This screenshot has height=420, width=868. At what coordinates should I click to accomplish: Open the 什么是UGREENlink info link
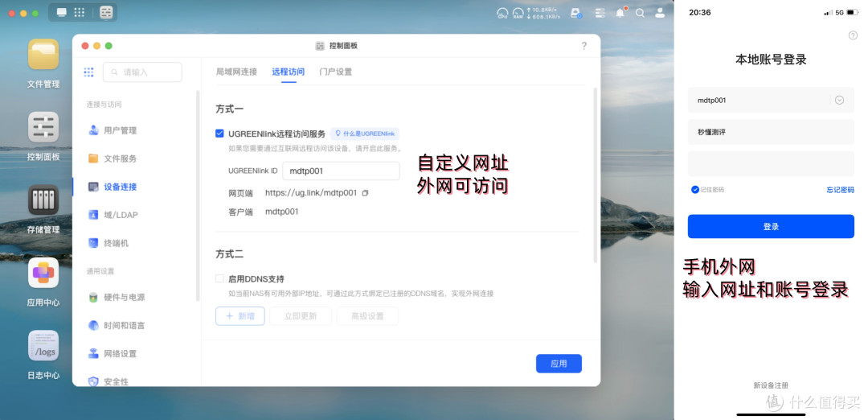[x=365, y=134]
